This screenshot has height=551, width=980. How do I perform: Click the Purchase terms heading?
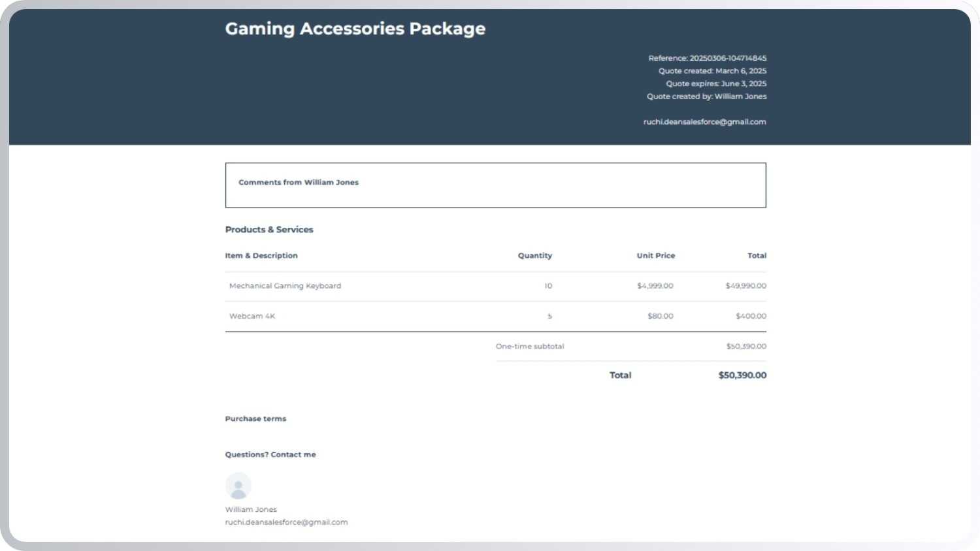click(255, 419)
